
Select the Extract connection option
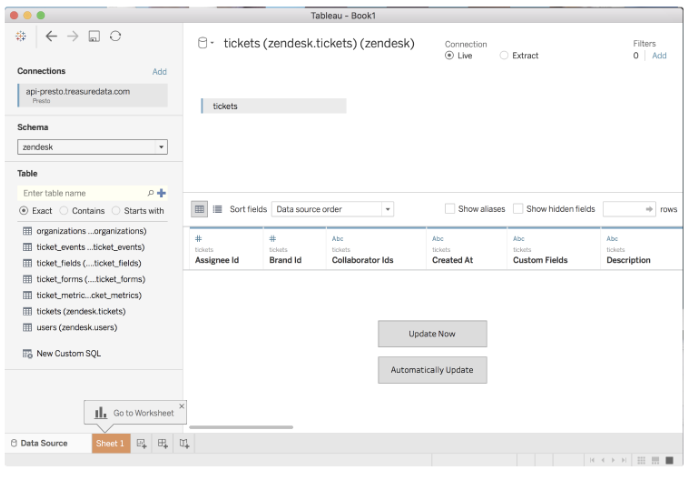coord(504,56)
